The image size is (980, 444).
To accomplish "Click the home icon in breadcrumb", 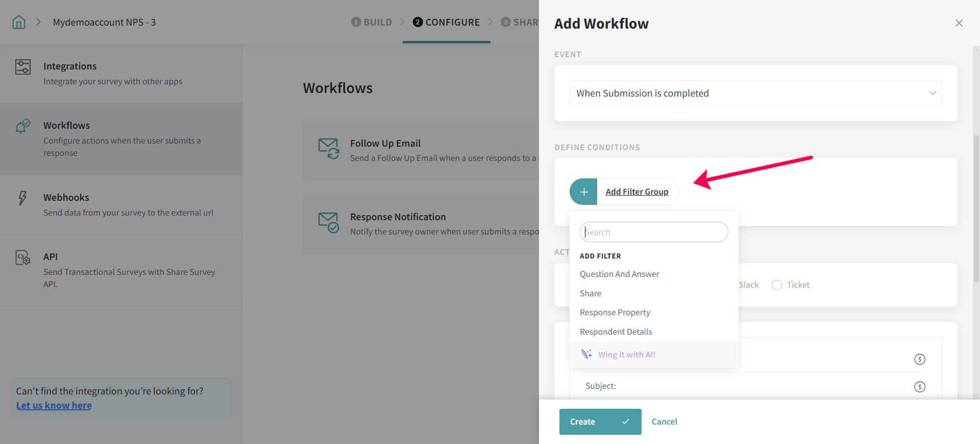I will click(x=19, y=22).
